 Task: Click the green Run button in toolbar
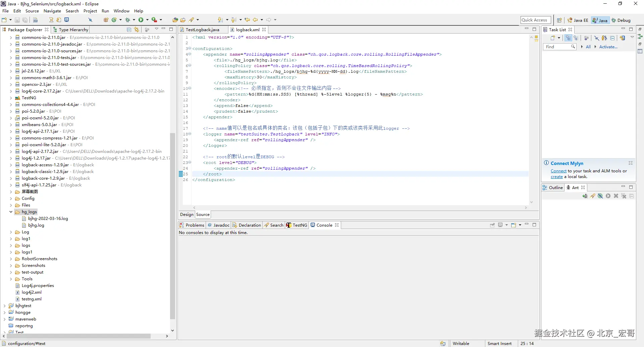pyautogui.click(x=141, y=20)
